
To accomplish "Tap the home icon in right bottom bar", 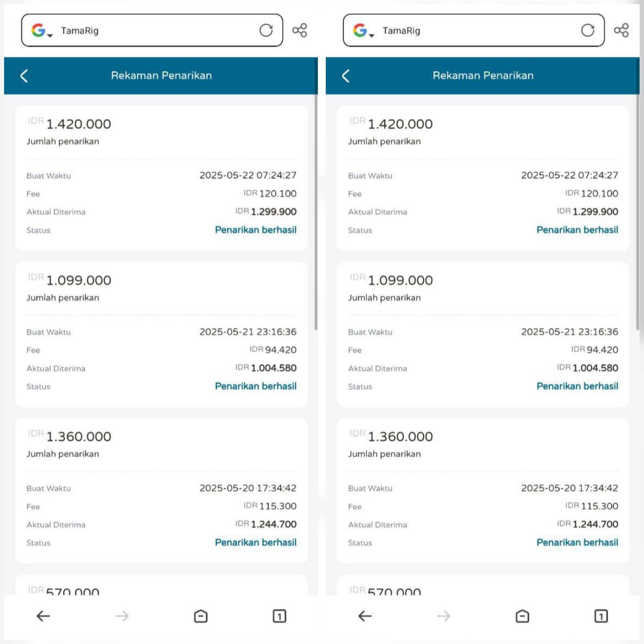I will click(522, 616).
